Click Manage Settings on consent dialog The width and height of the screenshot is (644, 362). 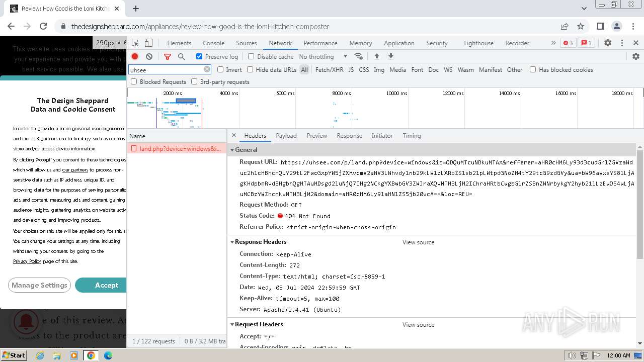pyautogui.click(x=39, y=285)
